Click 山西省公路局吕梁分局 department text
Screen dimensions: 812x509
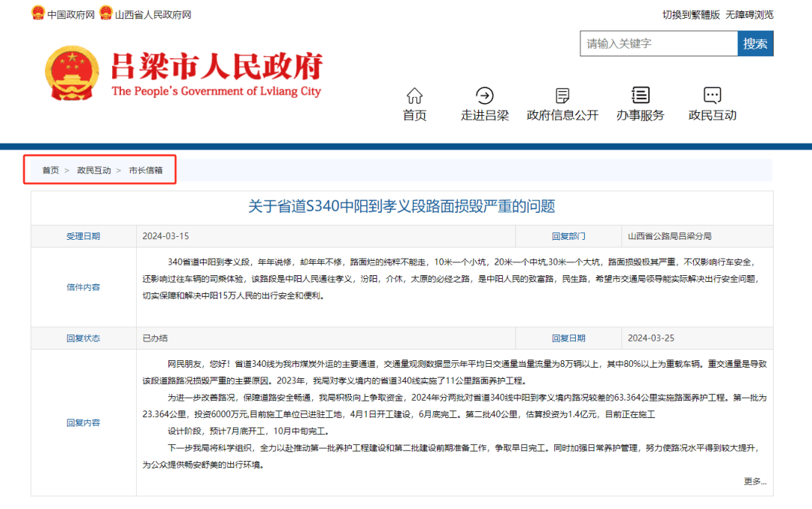tap(670, 236)
